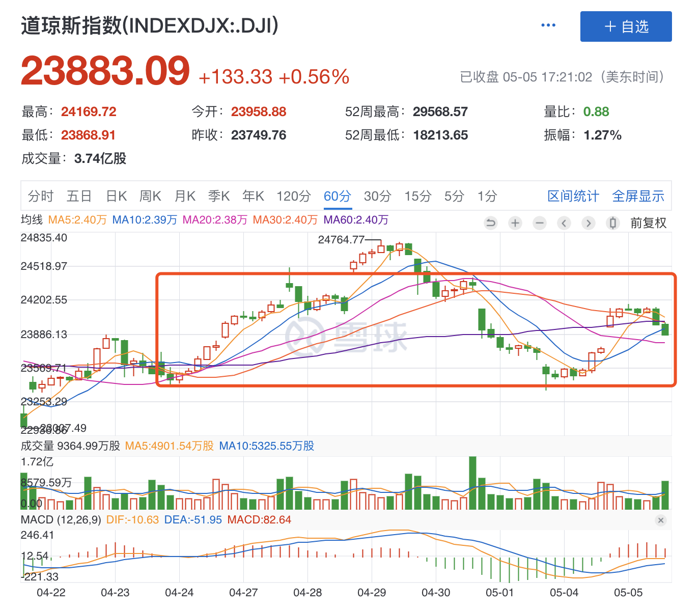Click the 自选 add to watchlist button
The width and height of the screenshot is (700, 610).
click(626, 26)
